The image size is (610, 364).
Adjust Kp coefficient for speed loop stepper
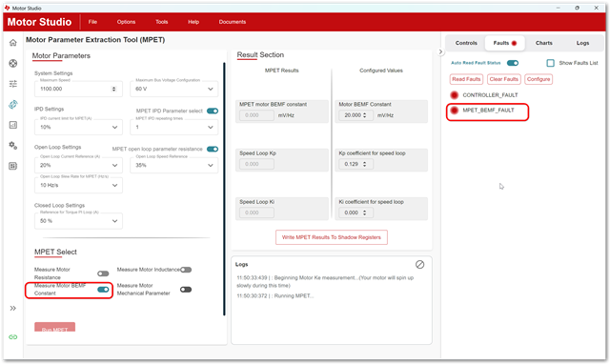[364, 164]
